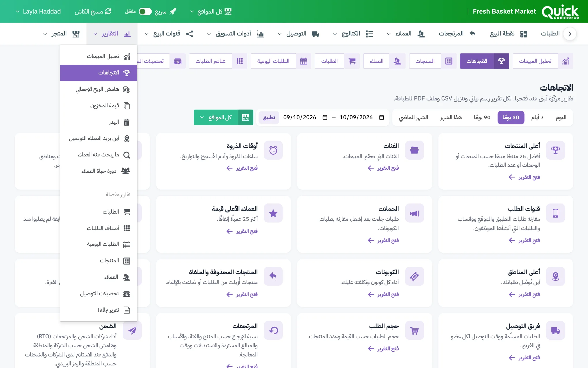Click the التوصيل truck icon

point(316,34)
